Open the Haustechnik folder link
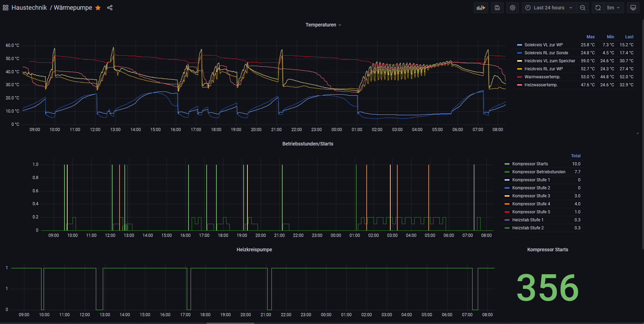This screenshot has height=324, width=644. tap(29, 8)
